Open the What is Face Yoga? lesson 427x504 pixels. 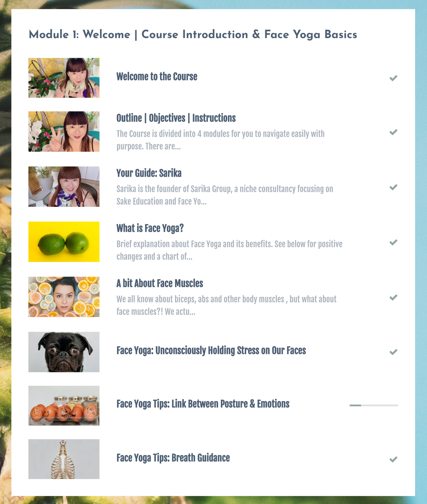point(150,228)
